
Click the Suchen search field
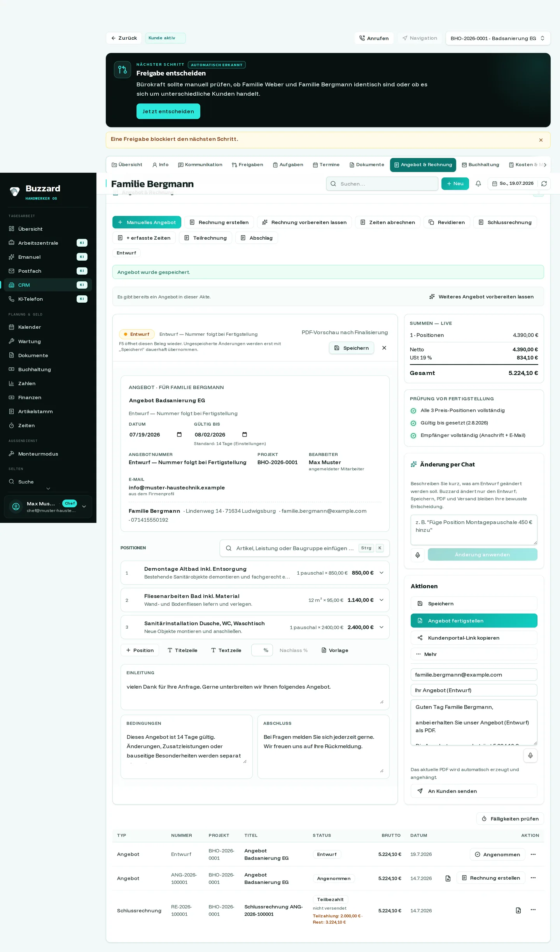pyautogui.click(x=382, y=184)
